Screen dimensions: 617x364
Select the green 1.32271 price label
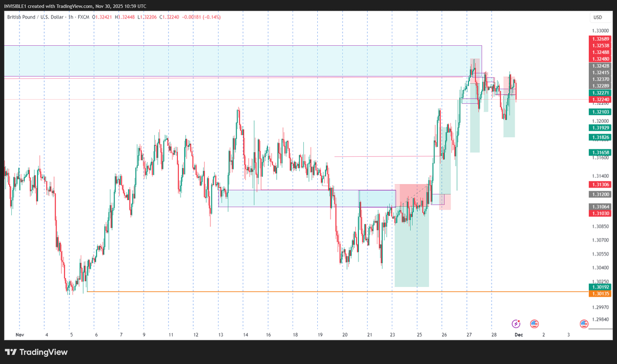601,93
